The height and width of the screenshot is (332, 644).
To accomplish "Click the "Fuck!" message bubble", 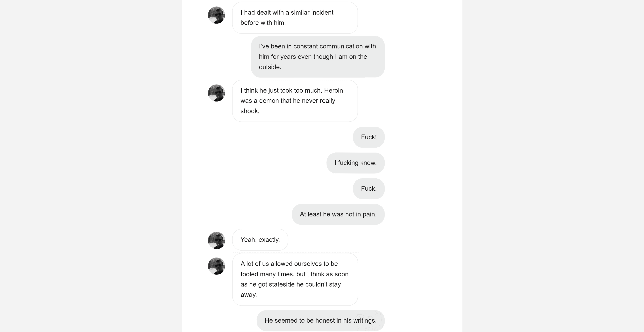I will [369, 137].
